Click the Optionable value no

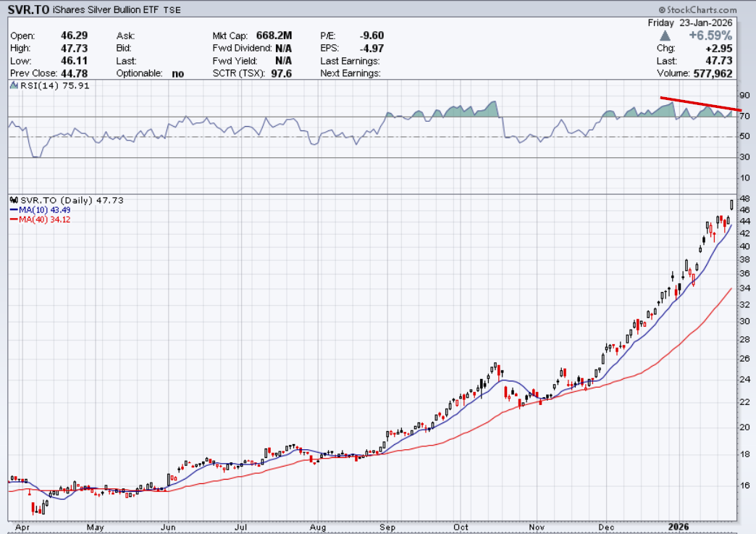pyautogui.click(x=178, y=74)
